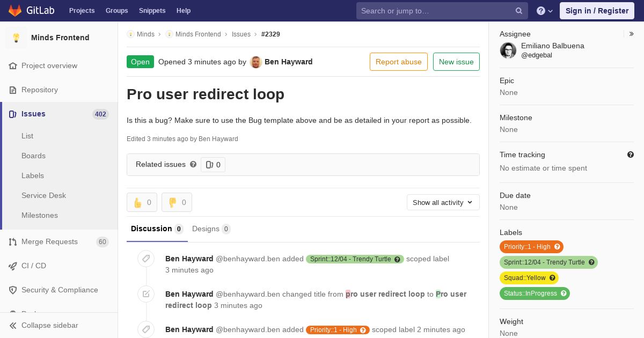Click the Issues breadcrumb link

[x=241, y=34]
